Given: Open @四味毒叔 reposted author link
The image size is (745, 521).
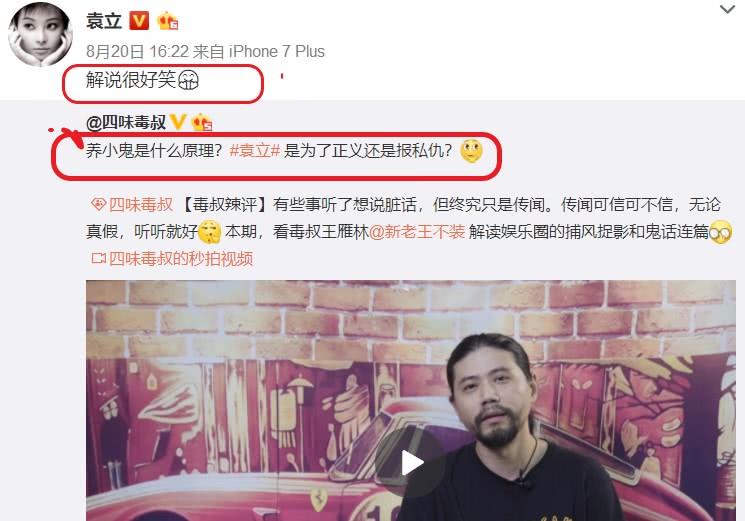Looking at the screenshot, I should tap(126, 123).
